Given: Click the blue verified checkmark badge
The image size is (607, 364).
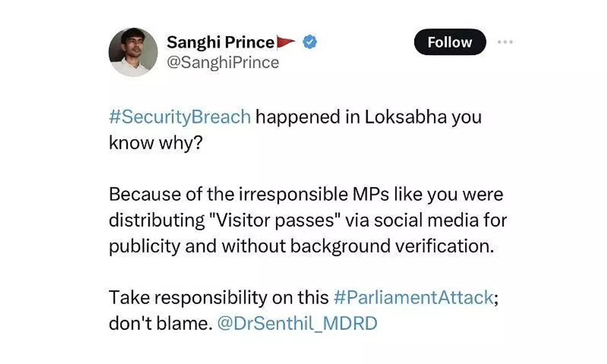Looking at the screenshot, I should [310, 42].
